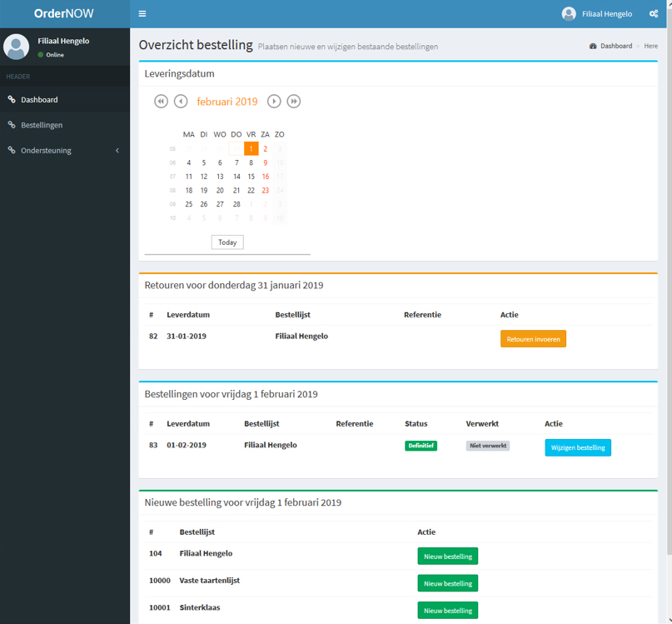Click Wijzigen bestelling button
Viewport: 672px width, 624px height.
(578, 447)
